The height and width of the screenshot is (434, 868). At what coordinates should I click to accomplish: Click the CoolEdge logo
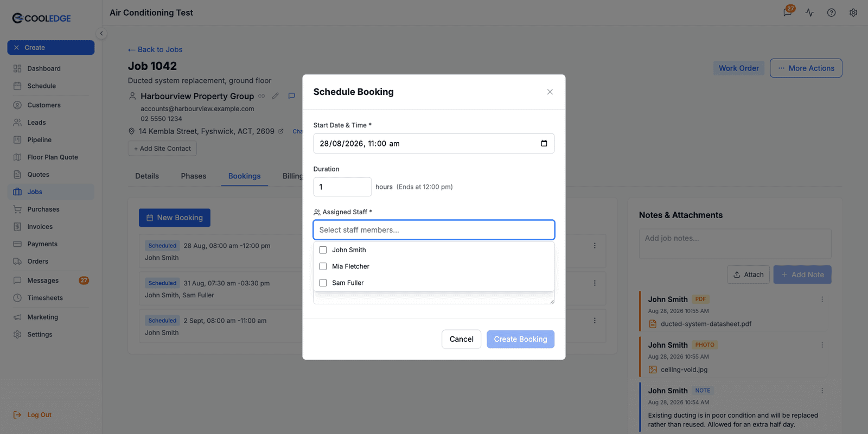pyautogui.click(x=42, y=18)
